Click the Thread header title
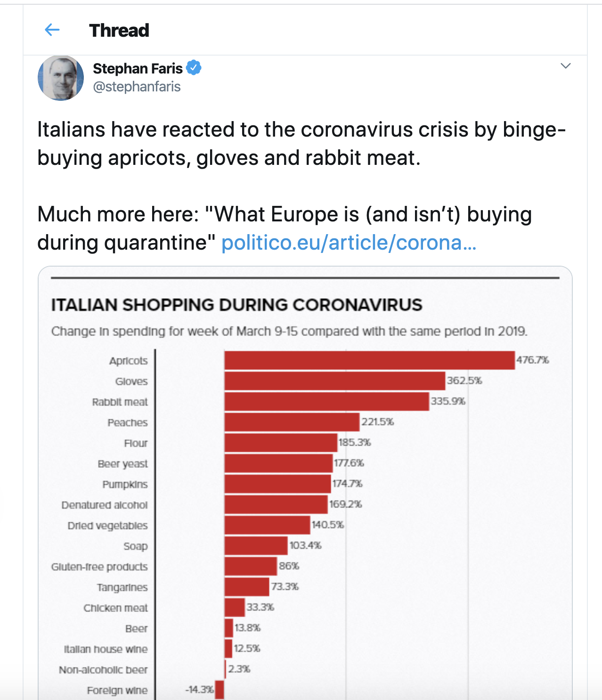Viewport: 602px width, 700px height. coord(119,31)
